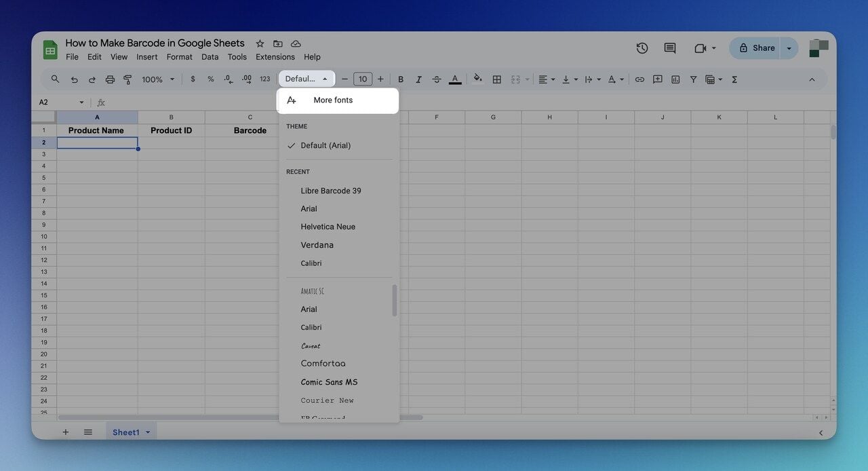868x471 pixels.
Task: Open text wrapping dropdown
Action: coord(593,79)
